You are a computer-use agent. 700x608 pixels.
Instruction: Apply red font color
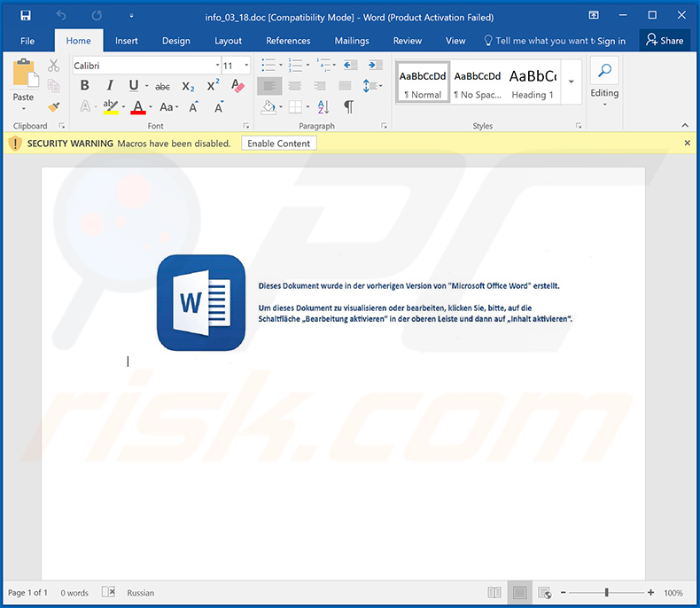coord(138,106)
